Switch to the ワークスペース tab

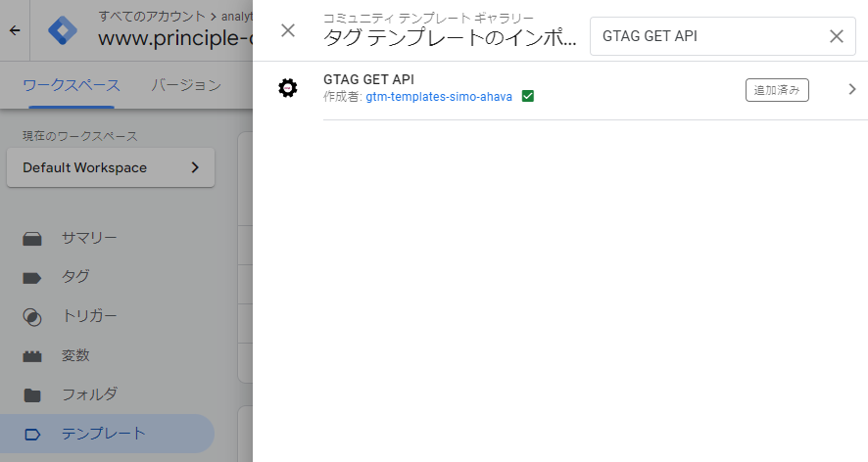[x=71, y=85]
